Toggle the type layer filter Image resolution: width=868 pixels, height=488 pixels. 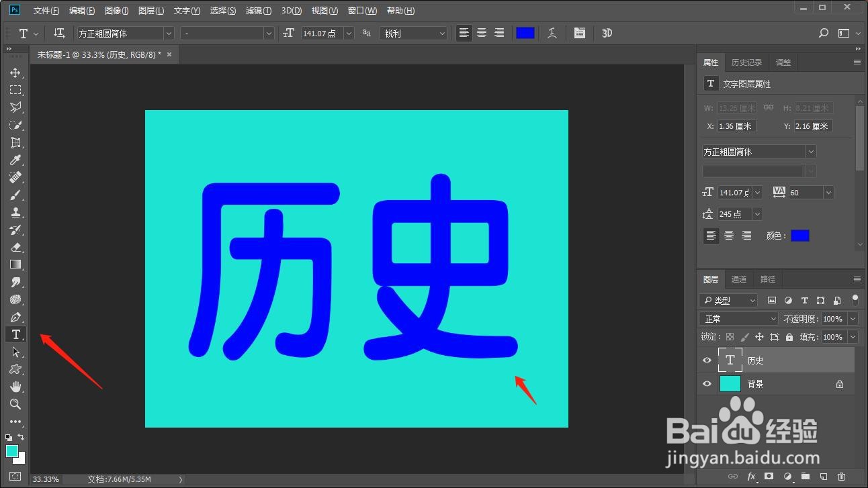804,300
